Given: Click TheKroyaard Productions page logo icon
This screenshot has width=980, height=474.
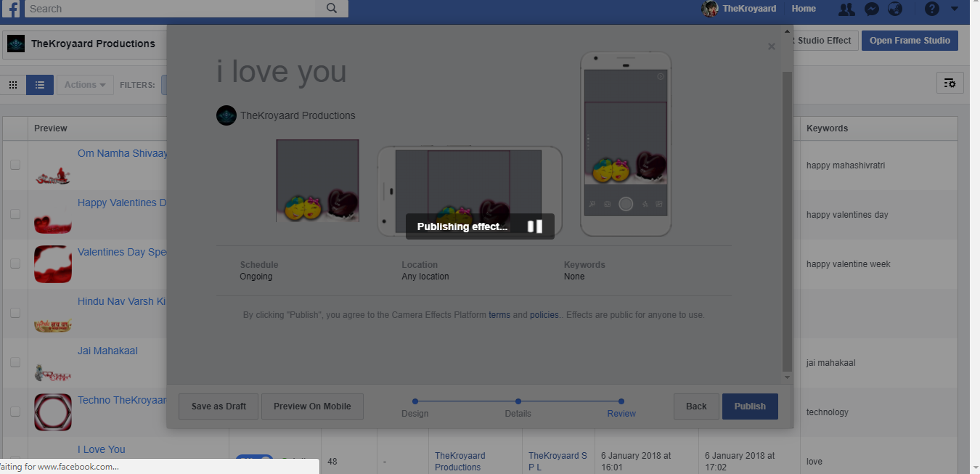Looking at the screenshot, I should [16, 44].
